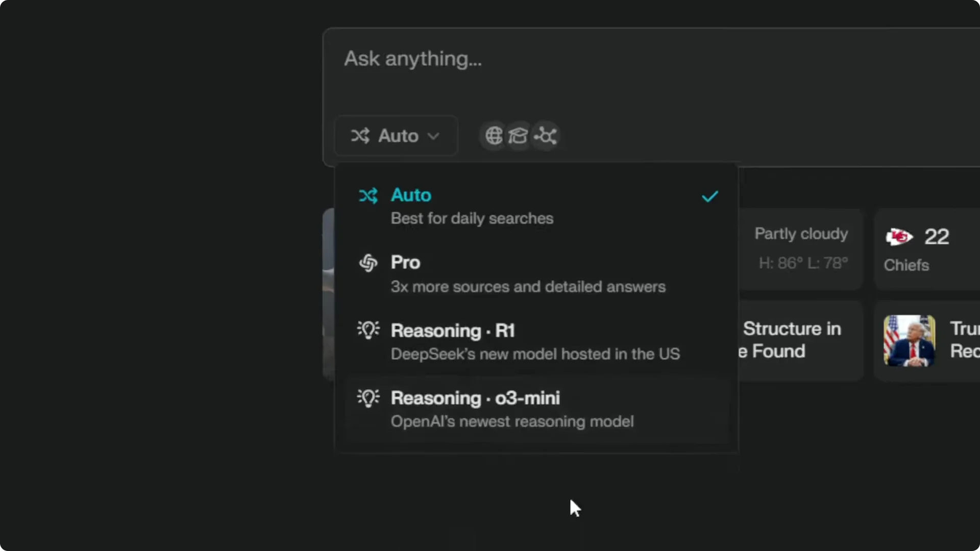Open the Auto model dropdown chevron
This screenshot has width=980, height=551.
(x=434, y=136)
